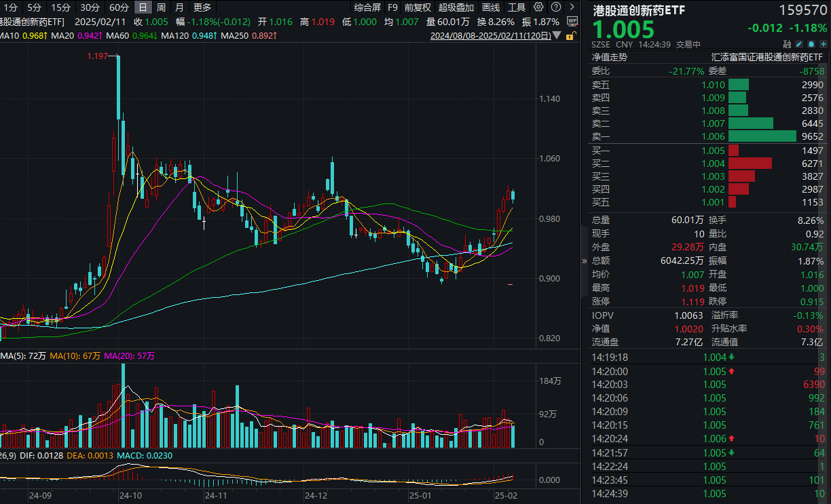
Task: Collapse the right panel with the double chevron
Action: coord(584,261)
